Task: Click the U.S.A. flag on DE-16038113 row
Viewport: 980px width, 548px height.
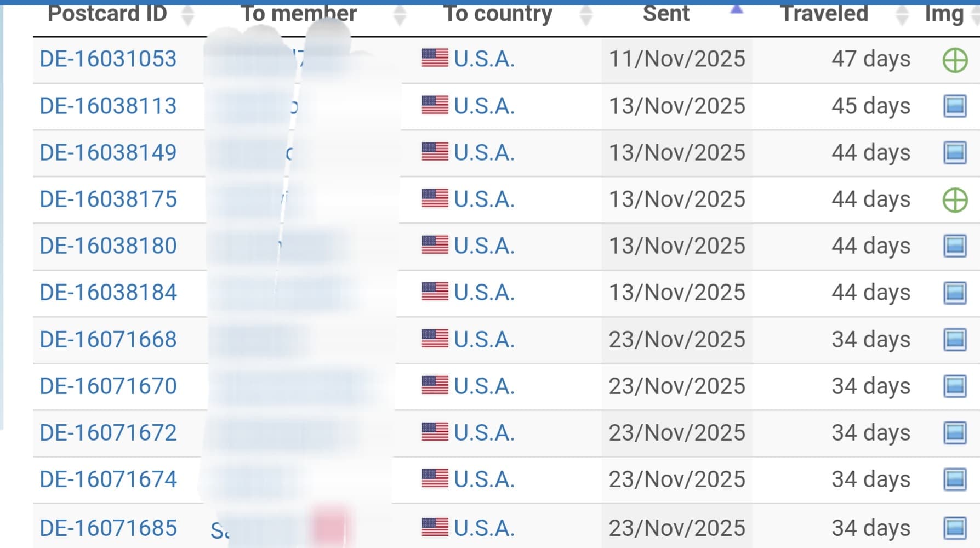Action: click(435, 105)
